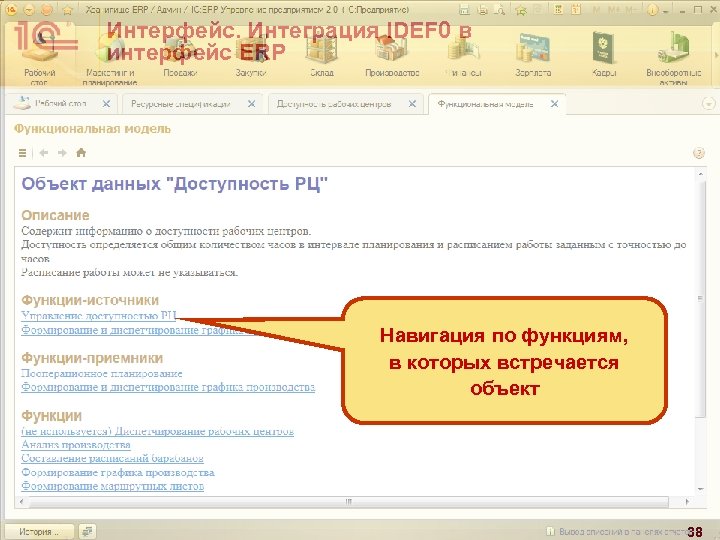Screen dimensions: 720x540
Task: Open the Производство section
Action: click(392, 55)
